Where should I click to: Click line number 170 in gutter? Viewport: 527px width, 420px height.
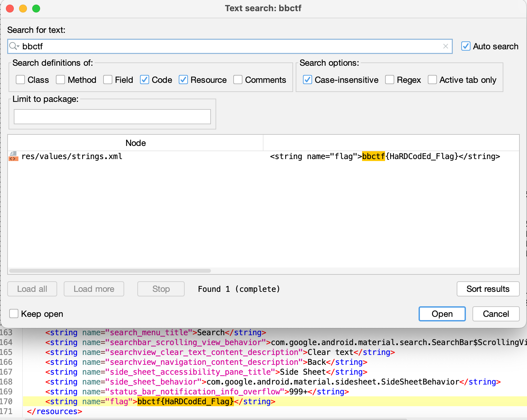(x=6, y=402)
